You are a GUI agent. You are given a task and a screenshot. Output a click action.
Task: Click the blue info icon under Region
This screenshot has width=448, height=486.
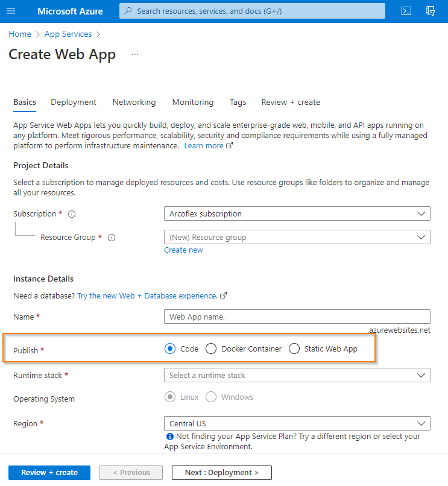coord(170,437)
